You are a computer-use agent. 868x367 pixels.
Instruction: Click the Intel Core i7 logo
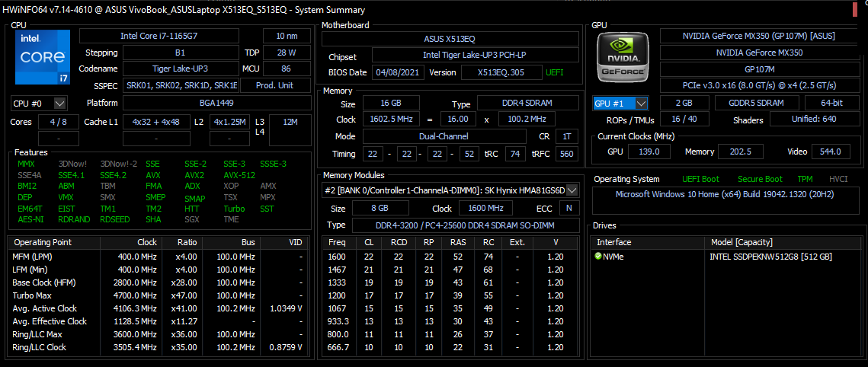43,57
